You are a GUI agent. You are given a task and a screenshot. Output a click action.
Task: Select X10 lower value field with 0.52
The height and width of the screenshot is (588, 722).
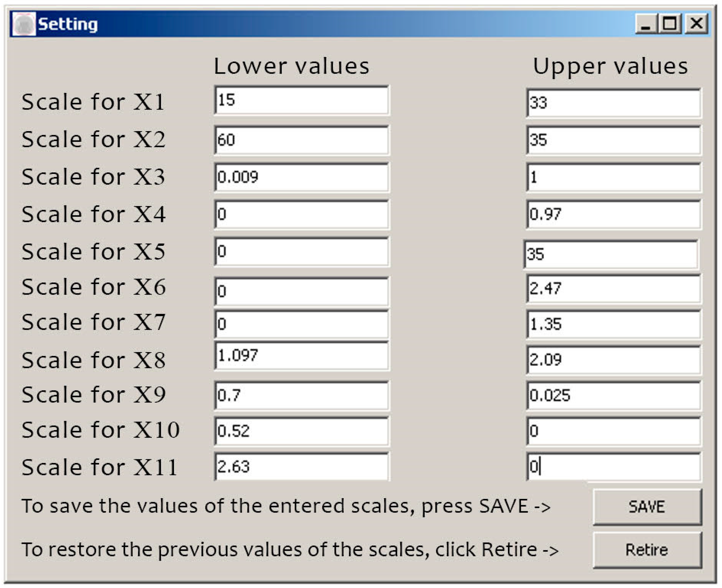302,431
